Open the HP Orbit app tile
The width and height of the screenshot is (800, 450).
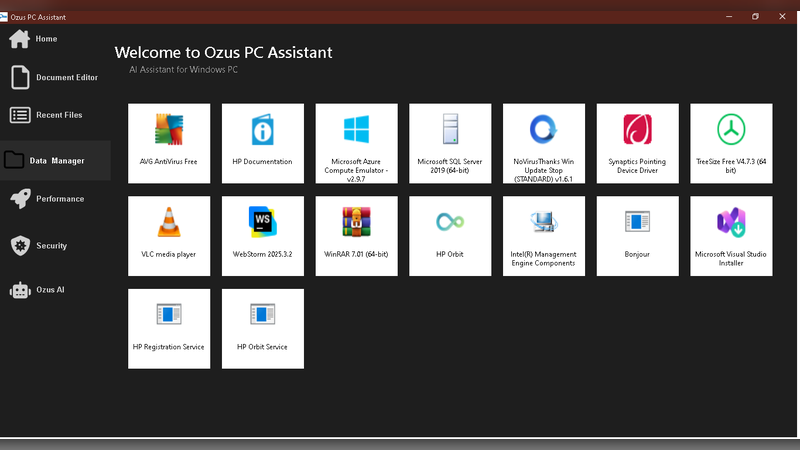(450, 235)
